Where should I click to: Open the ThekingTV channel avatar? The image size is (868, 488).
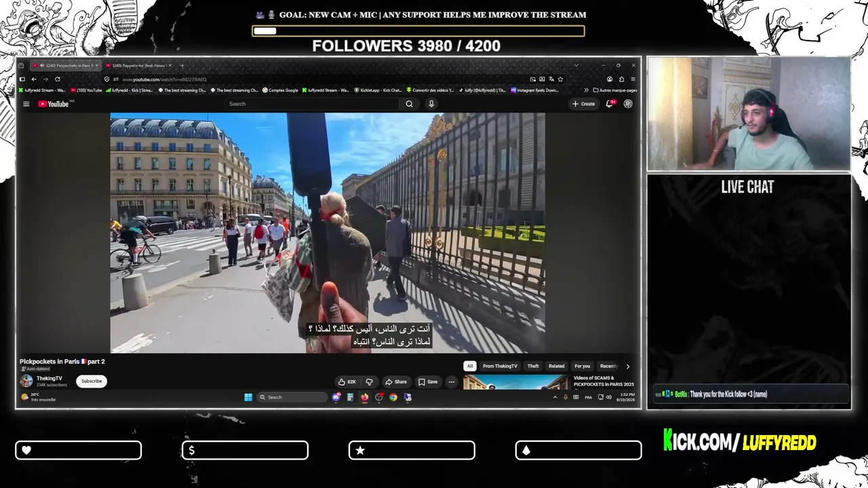(x=26, y=381)
